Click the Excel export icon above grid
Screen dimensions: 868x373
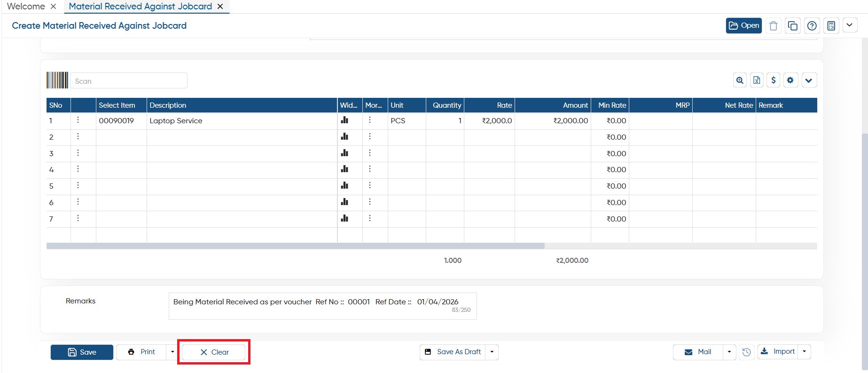[757, 80]
